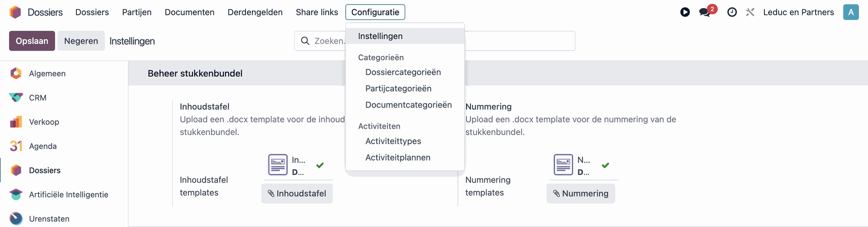
Task: Collapse the Configuratie dropdown menu
Action: tap(375, 12)
